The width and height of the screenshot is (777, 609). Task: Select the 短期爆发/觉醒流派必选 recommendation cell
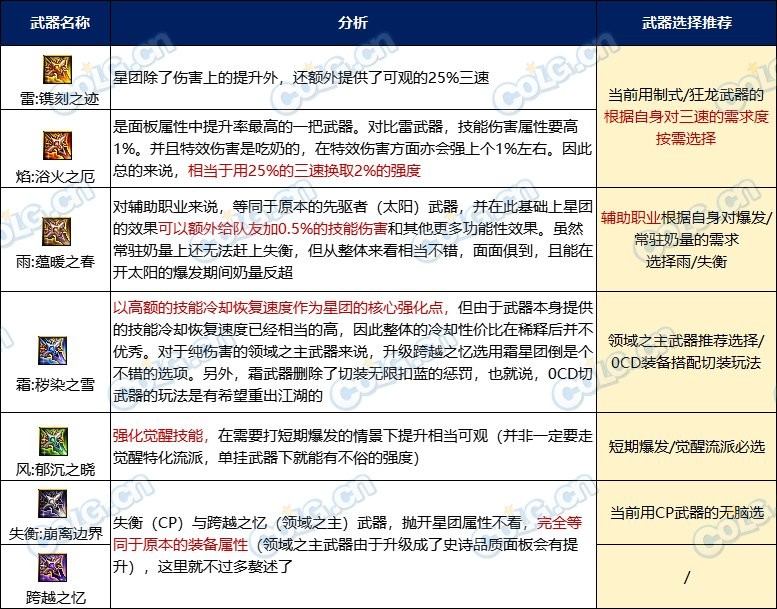(x=686, y=446)
